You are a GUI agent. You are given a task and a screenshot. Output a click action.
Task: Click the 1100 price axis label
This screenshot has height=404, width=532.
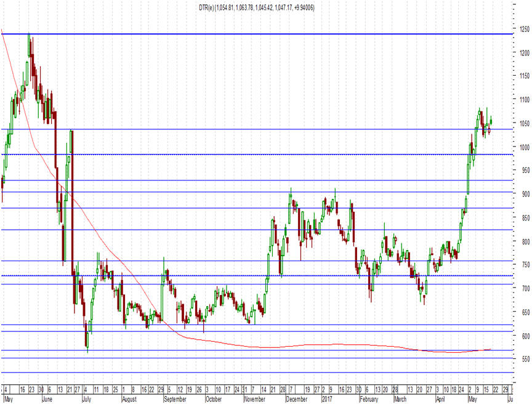(x=525, y=100)
